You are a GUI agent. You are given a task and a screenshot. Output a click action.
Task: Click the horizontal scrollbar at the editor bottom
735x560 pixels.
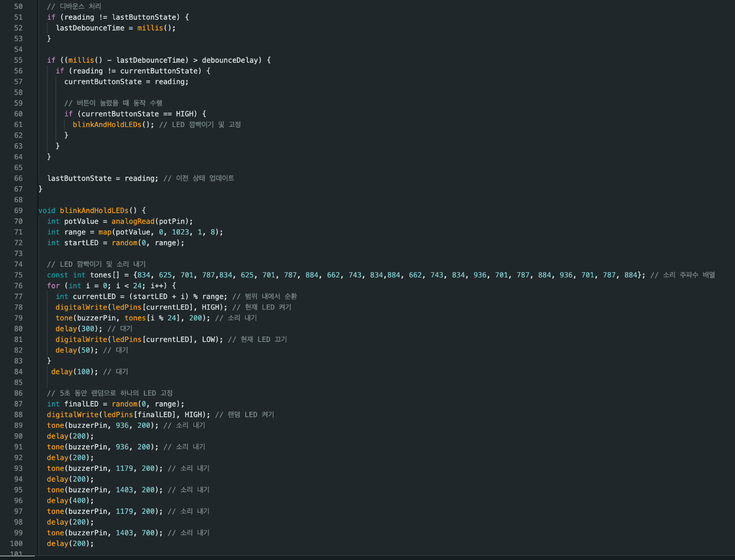coord(18,556)
